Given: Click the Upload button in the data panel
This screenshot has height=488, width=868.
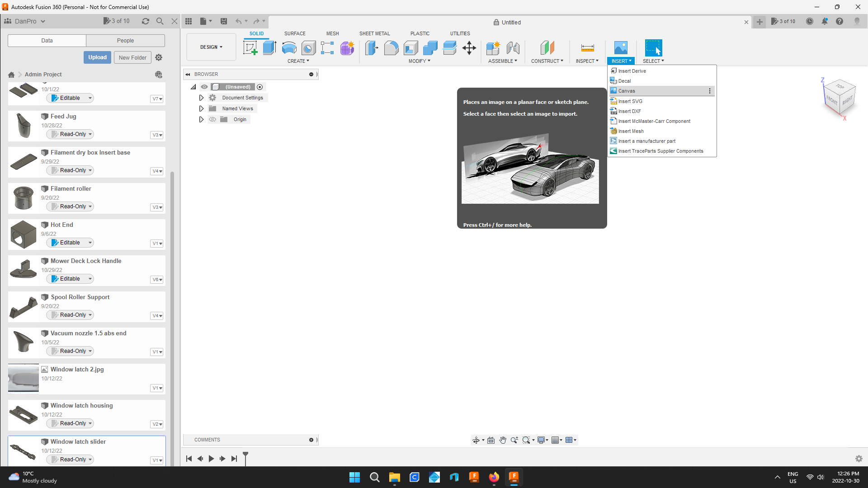Looking at the screenshot, I should click(97, 57).
